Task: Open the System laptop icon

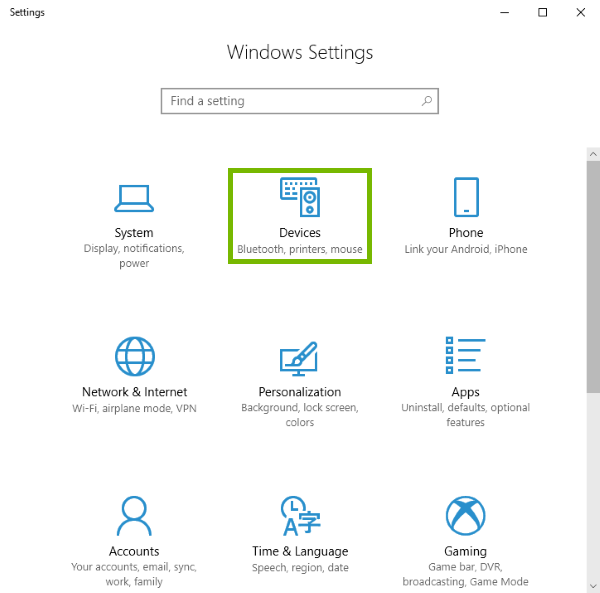Action: pyautogui.click(x=134, y=199)
